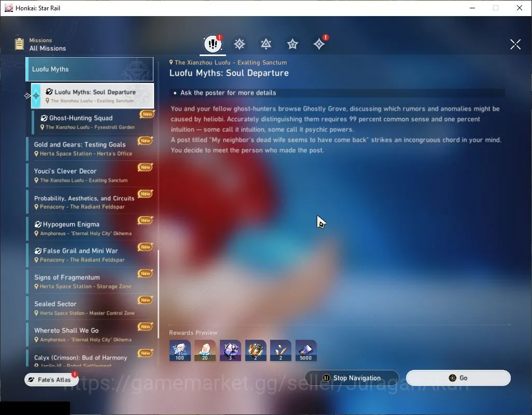Image resolution: width=532 pixels, height=415 pixels.
Task: Open the star-shaped mission category tab
Action: [292, 44]
